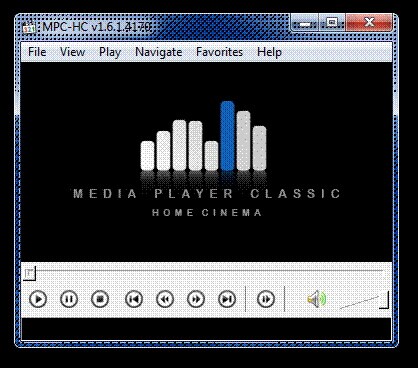Click the Frame step button
Screen dimensions: 418x368
[266, 299]
